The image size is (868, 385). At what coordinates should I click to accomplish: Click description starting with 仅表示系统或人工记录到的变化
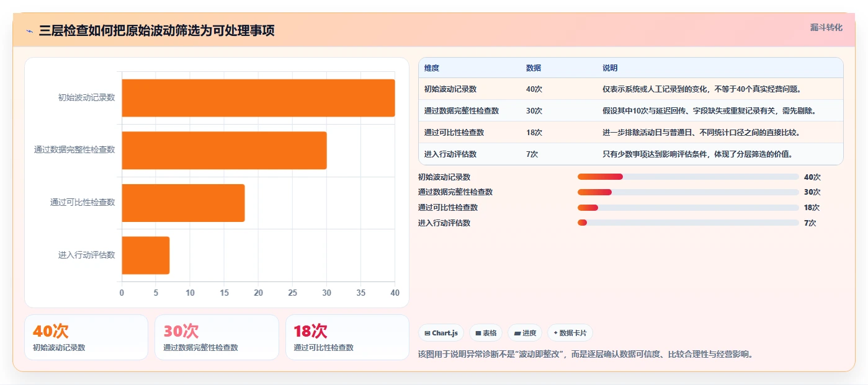pyautogui.click(x=702, y=89)
